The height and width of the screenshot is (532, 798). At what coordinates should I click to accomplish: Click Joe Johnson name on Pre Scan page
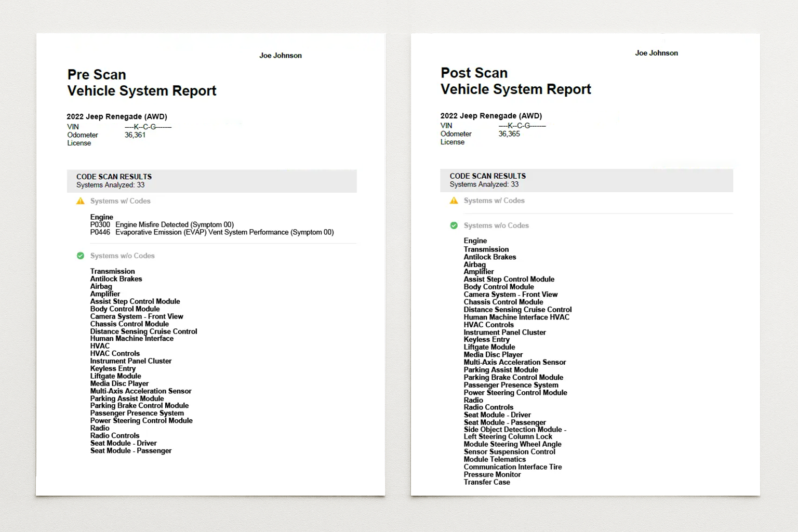tap(280, 56)
